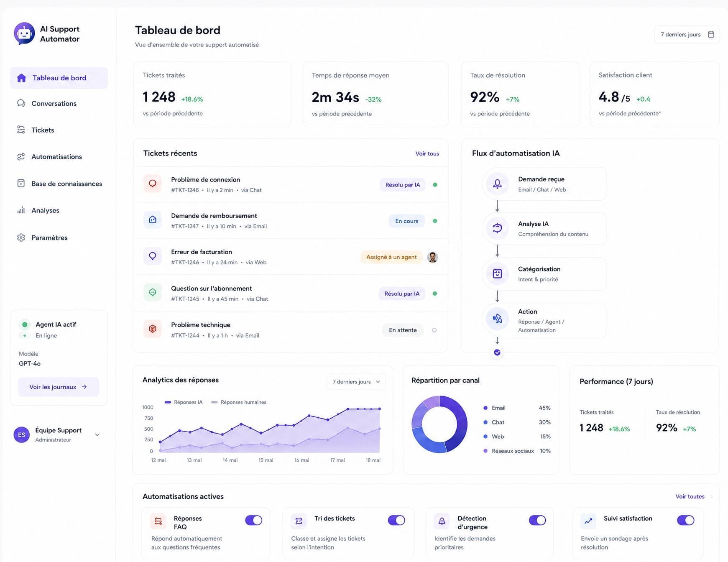This screenshot has width=728, height=562.
Task: Open the Analytics 7 derniers jours dropdown
Action: tap(356, 382)
